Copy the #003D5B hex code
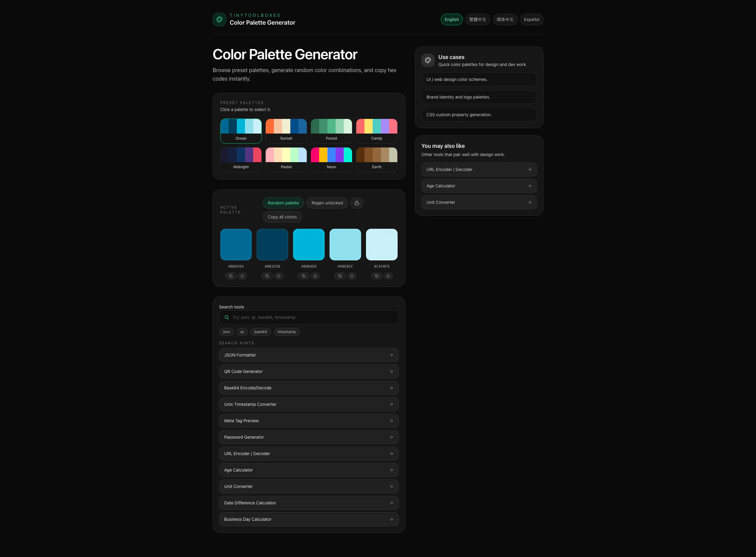 (267, 276)
